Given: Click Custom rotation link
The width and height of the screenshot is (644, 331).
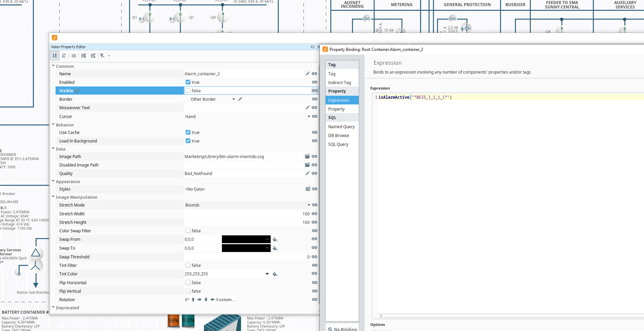Looking at the screenshot, I should [x=225, y=299].
